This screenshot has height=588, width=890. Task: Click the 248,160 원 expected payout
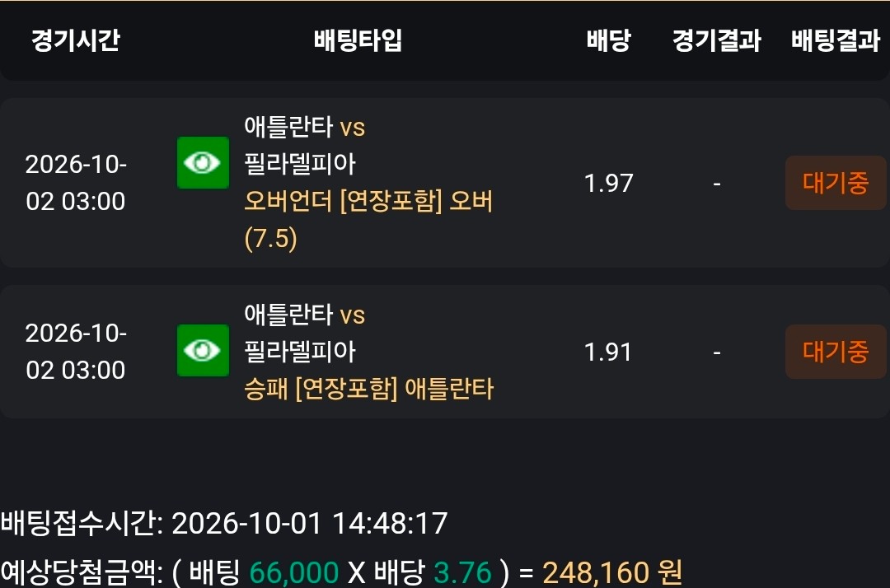pos(612,572)
